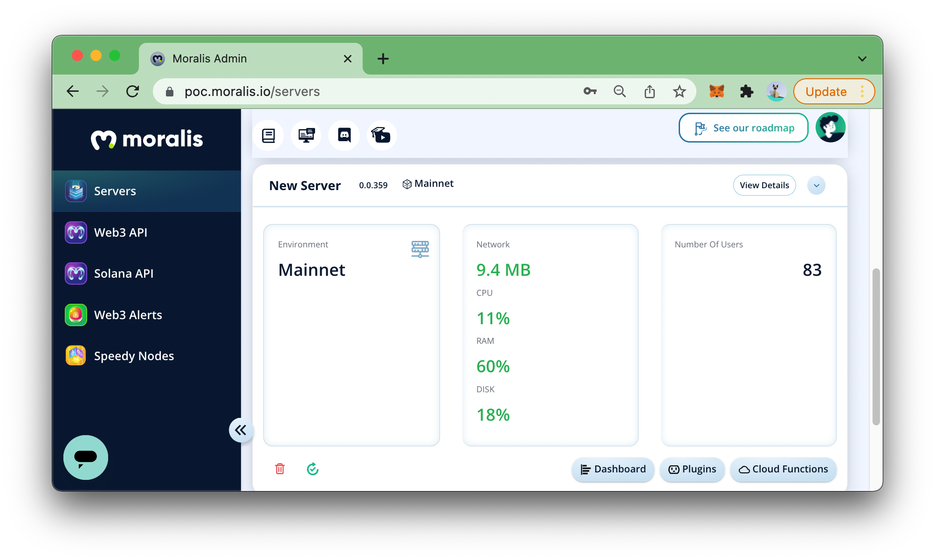The width and height of the screenshot is (935, 560).
Task: Collapse the sidebar with double-arrow button
Action: coord(241,430)
